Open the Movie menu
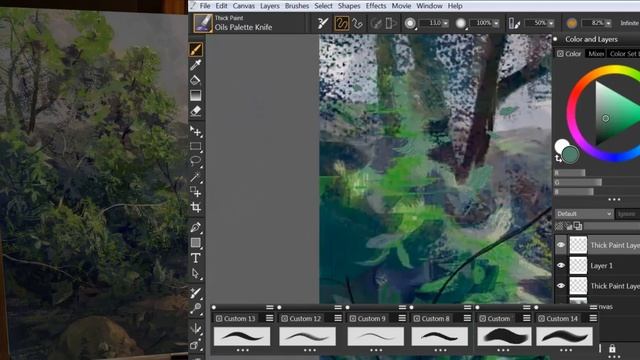The width and height of the screenshot is (640, 360). (x=401, y=6)
